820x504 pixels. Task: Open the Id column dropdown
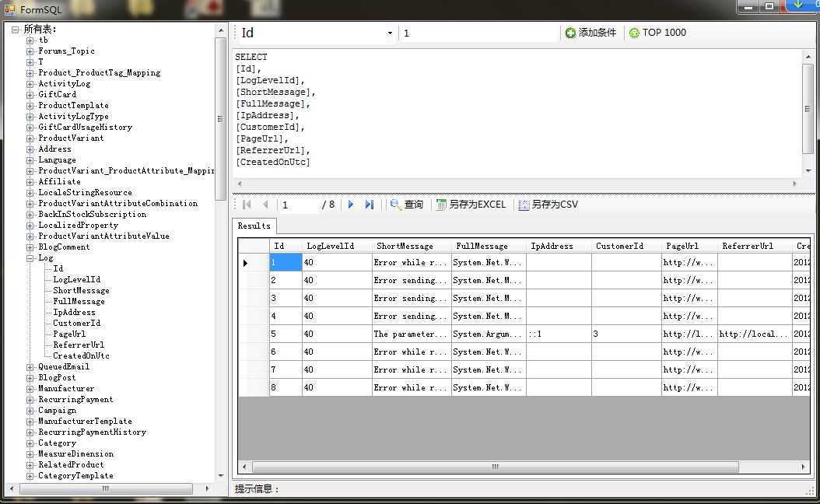(390, 33)
